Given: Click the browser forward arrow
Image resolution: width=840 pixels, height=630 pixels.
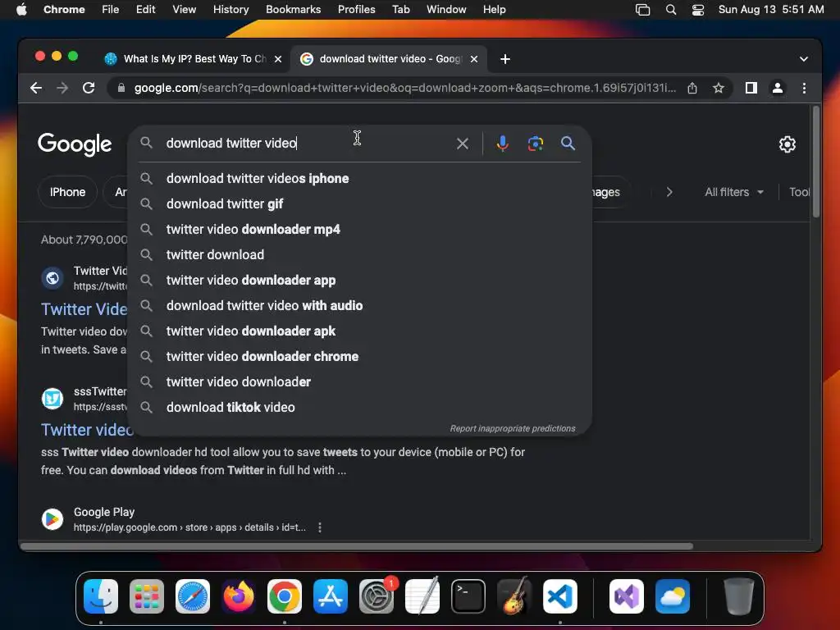Looking at the screenshot, I should click(x=62, y=88).
